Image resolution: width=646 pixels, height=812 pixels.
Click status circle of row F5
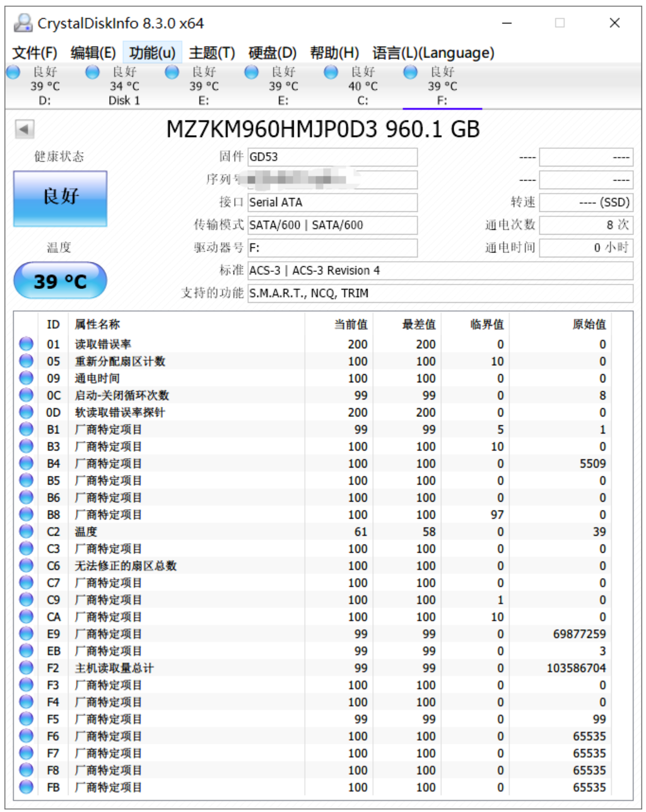coord(26,719)
